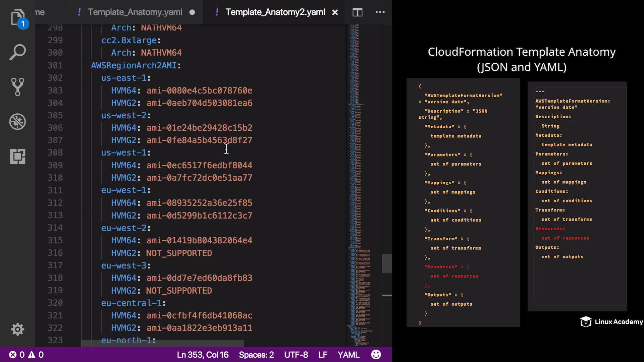Open the editor More Actions ellipsis
Image resolution: width=644 pixels, height=362 pixels.
coord(380,12)
